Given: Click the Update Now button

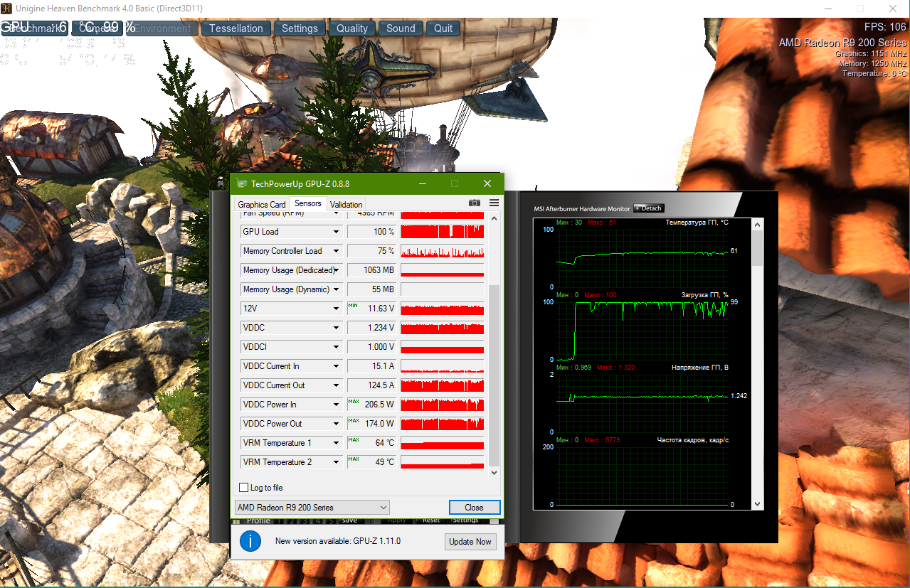Looking at the screenshot, I should click(470, 542).
